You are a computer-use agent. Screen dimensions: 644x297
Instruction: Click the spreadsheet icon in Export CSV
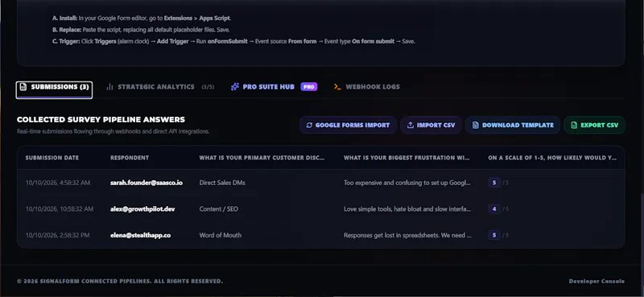click(574, 126)
